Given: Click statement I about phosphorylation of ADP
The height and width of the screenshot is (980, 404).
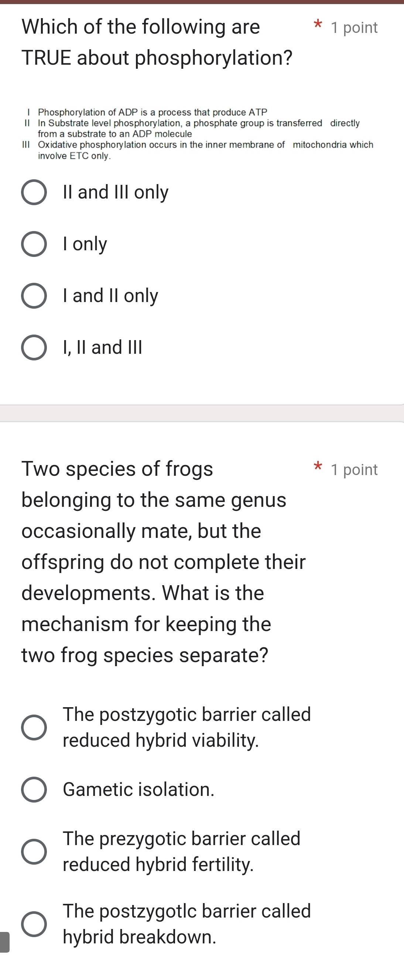Looking at the screenshot, I should (153, 112).
